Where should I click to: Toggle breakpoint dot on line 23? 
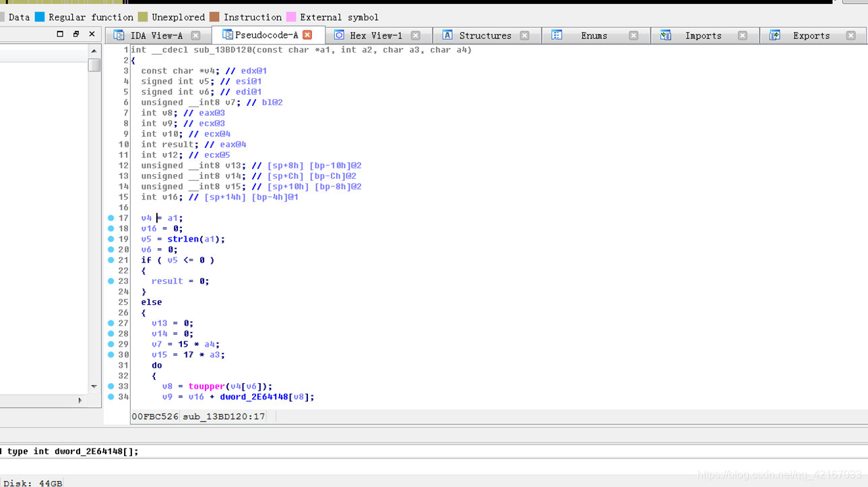point(111,281)
